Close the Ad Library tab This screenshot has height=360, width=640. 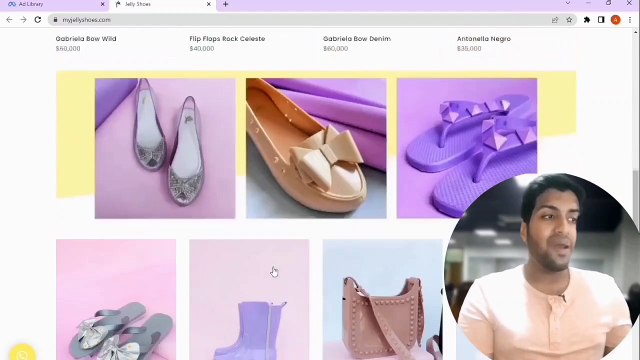point(102,4)
